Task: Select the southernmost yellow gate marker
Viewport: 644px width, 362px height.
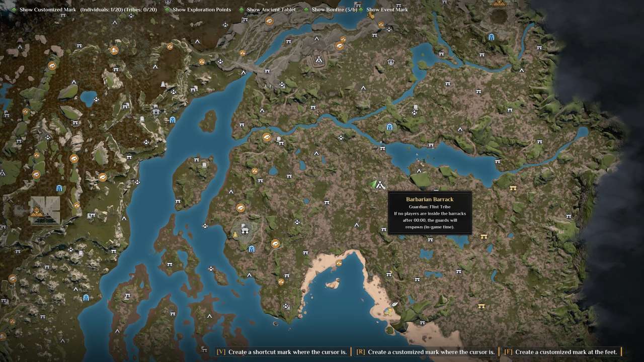Action: pyautogui.click(x=481, y=306)
